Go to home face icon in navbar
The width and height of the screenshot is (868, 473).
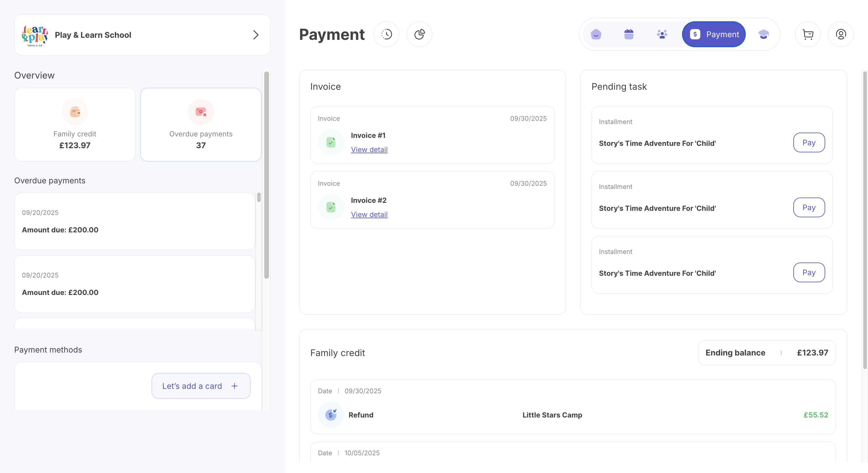point(596,34)
